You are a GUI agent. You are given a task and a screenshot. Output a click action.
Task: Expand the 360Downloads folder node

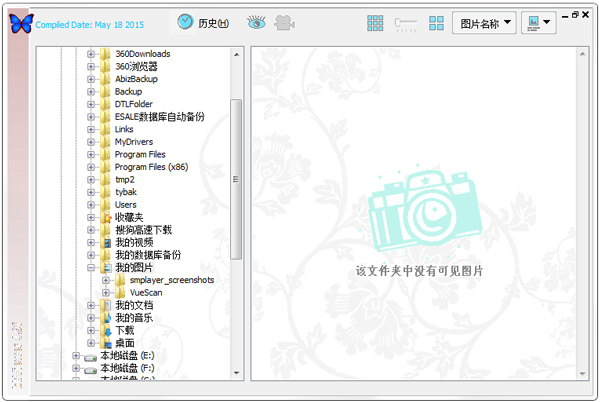[x=91, y=53]
